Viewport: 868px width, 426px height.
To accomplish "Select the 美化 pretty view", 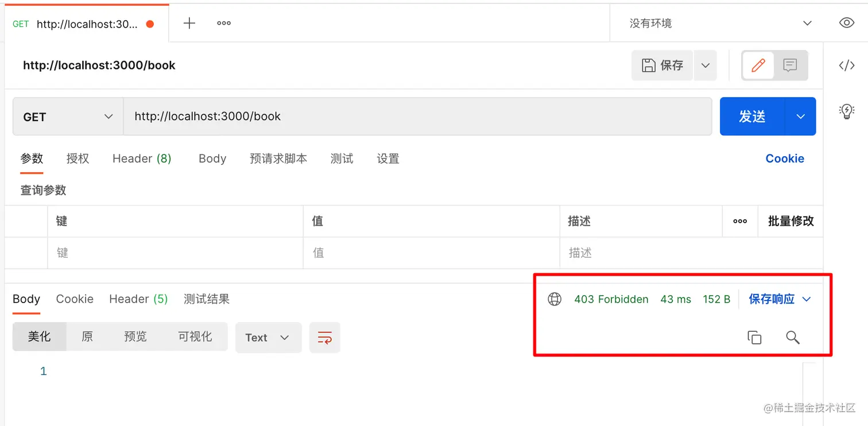I will tap(40, 337).
